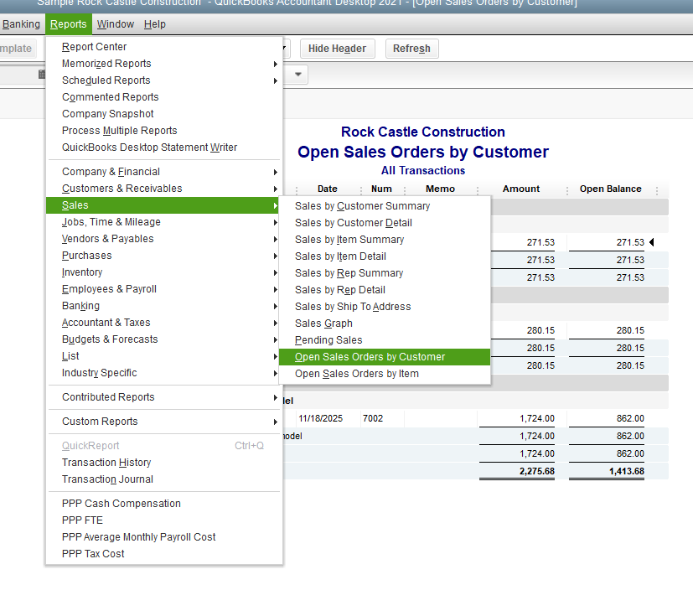Select Transaction Journal
This screenshot has height=616, width=693.
click(164, 480)
